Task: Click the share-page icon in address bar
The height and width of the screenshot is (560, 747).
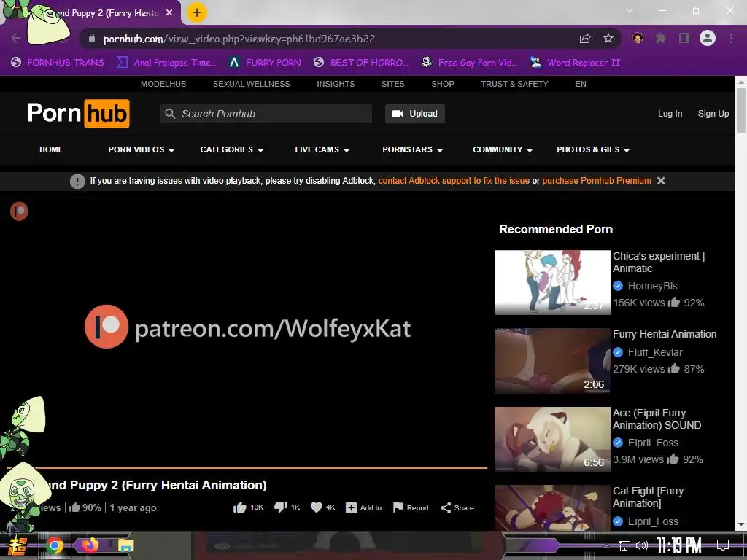Action: click(585, 39)
